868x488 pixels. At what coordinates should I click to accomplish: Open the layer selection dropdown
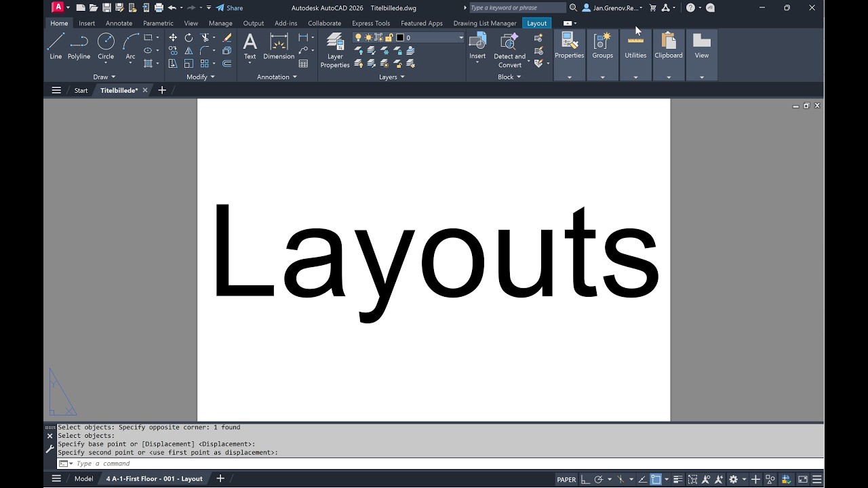point(461,38)
